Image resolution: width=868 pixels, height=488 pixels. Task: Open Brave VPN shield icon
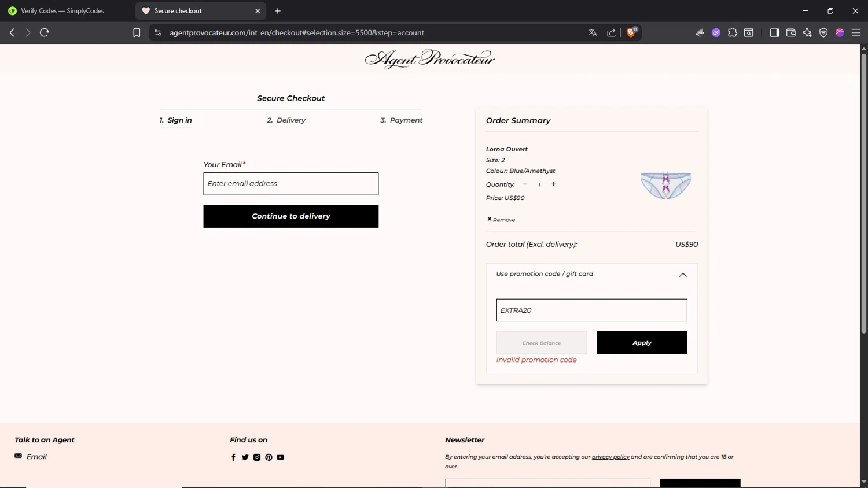(823, 33)
